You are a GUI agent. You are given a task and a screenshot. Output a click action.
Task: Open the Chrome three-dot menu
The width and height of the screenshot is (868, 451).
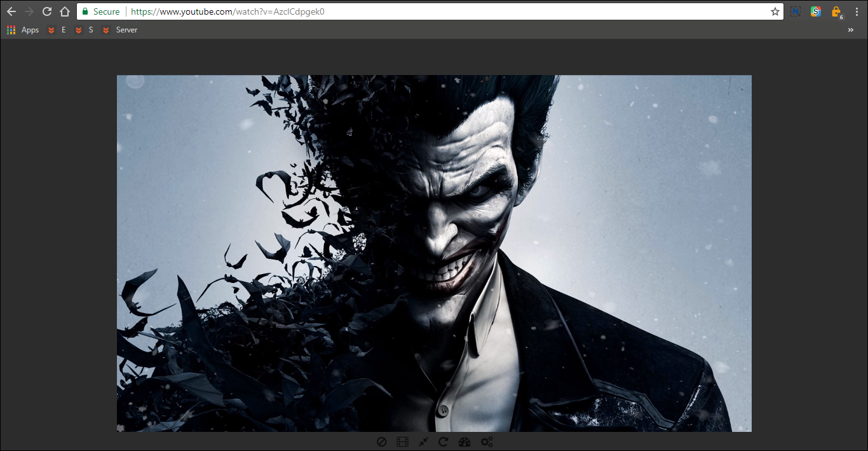[855, 11]
